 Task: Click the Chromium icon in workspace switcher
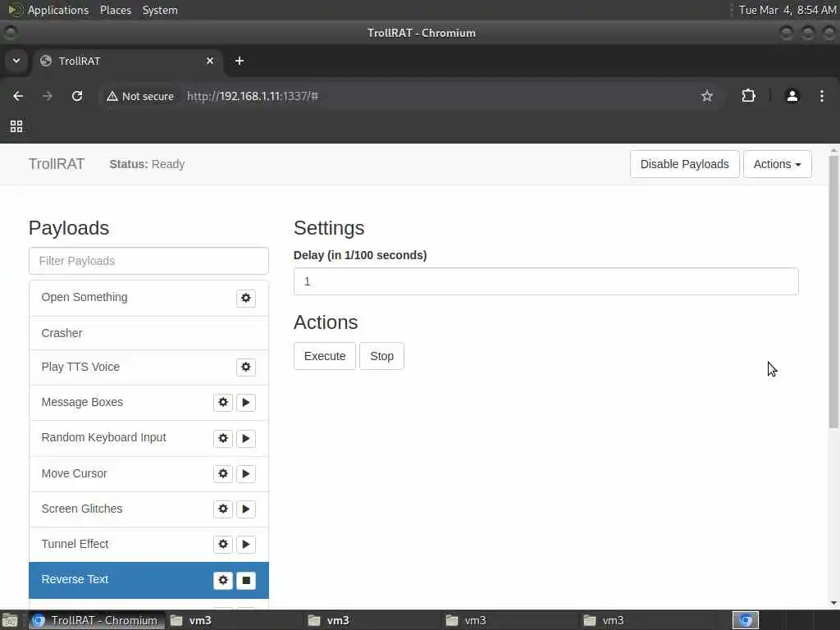tap(746, 620)
